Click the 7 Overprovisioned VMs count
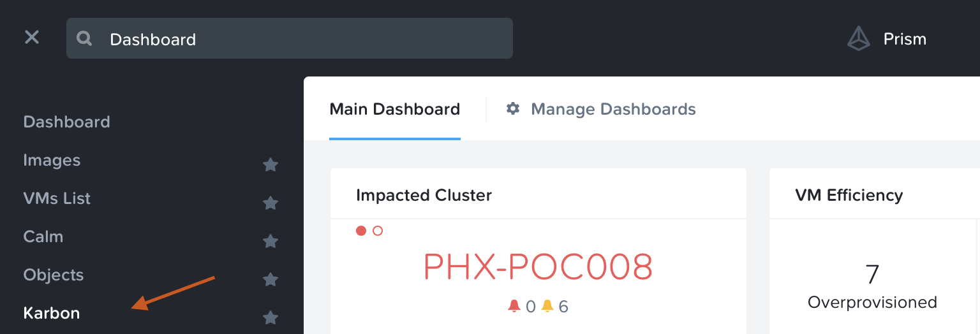This screenshot has width=980, height=334. (872, 274)
